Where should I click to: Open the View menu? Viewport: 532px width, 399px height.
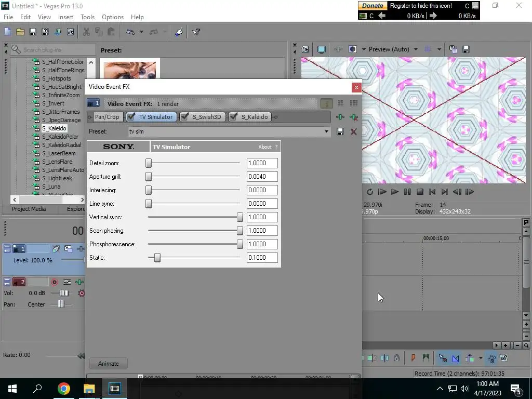44,17
